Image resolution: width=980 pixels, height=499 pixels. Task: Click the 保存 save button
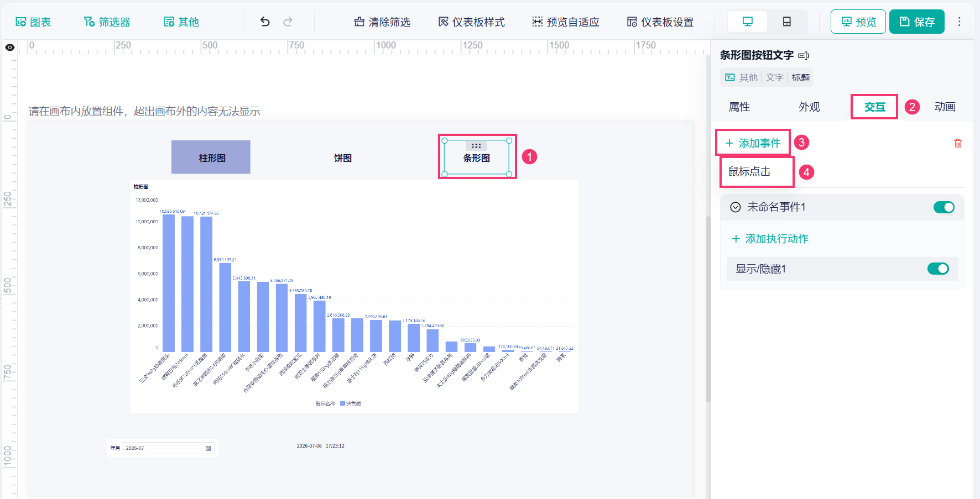916,22
